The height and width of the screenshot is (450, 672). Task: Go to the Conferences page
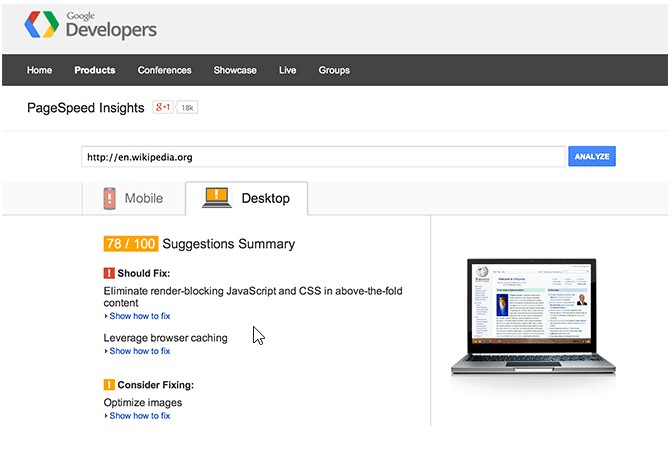click(165, 70)
